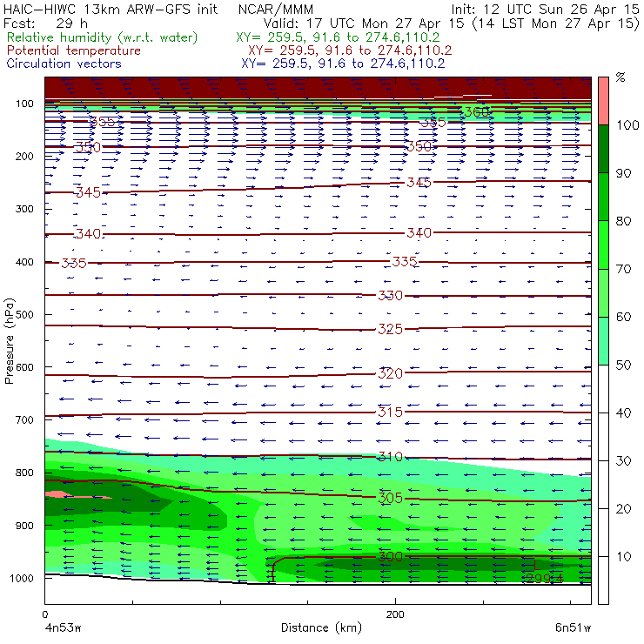644x644 pixels.
Task: Click the '320' potential temperature contour label
Action: (390, 373)
